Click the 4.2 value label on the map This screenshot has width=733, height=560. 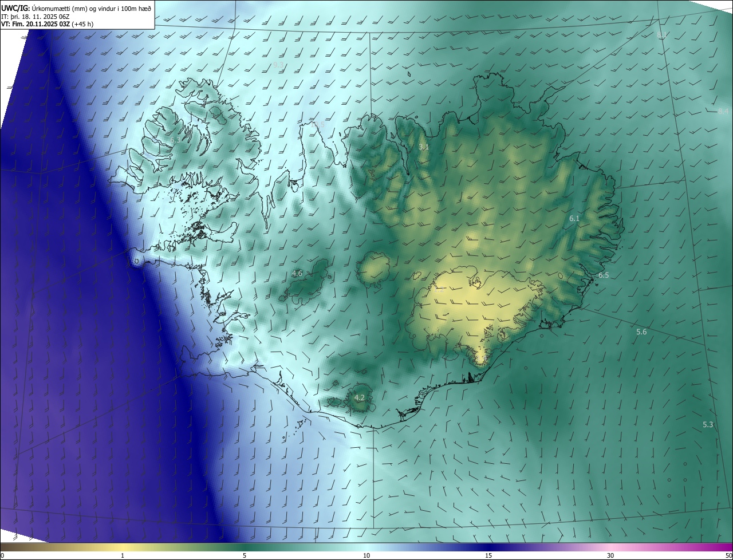pos(360,397)
